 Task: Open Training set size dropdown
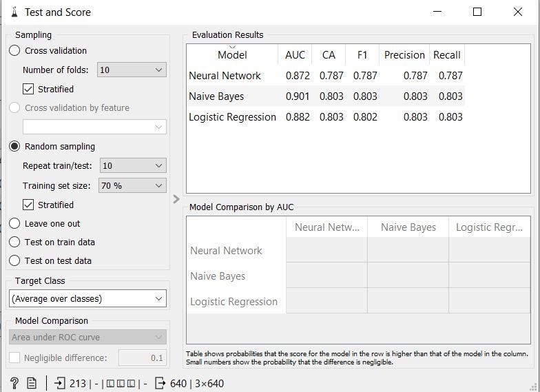click(132, 186)
